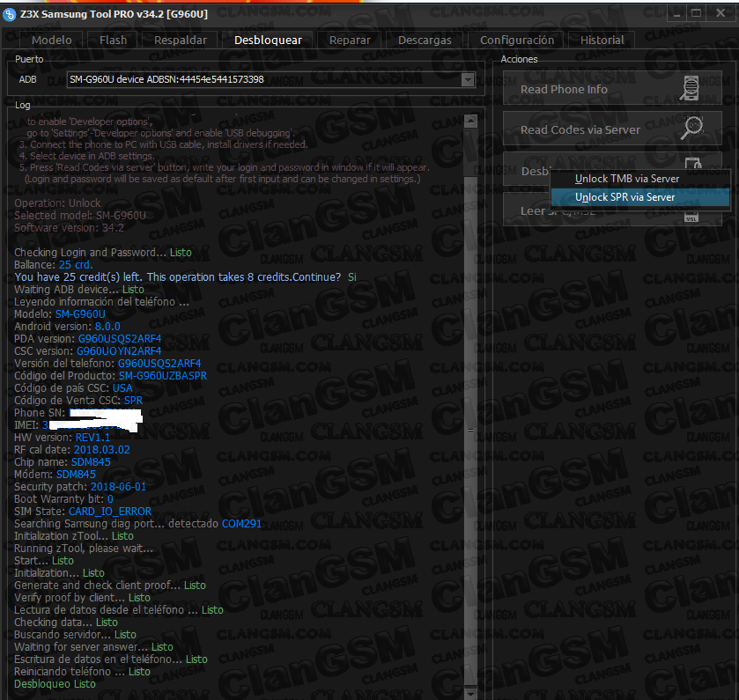Click the HW version value REV1.1
Viewport: 739px width, 700px height.
click(x=92, y=437)
